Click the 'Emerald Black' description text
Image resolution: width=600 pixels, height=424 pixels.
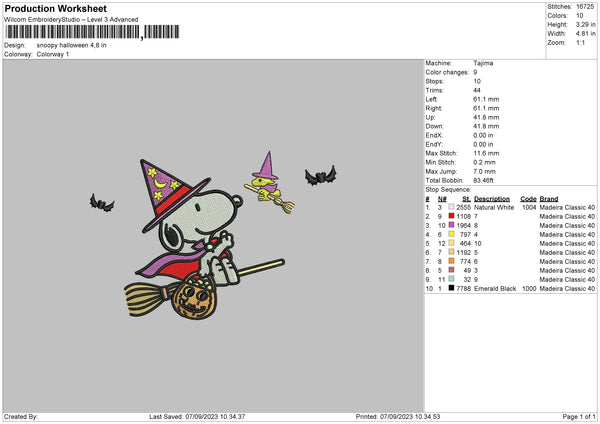495,289
